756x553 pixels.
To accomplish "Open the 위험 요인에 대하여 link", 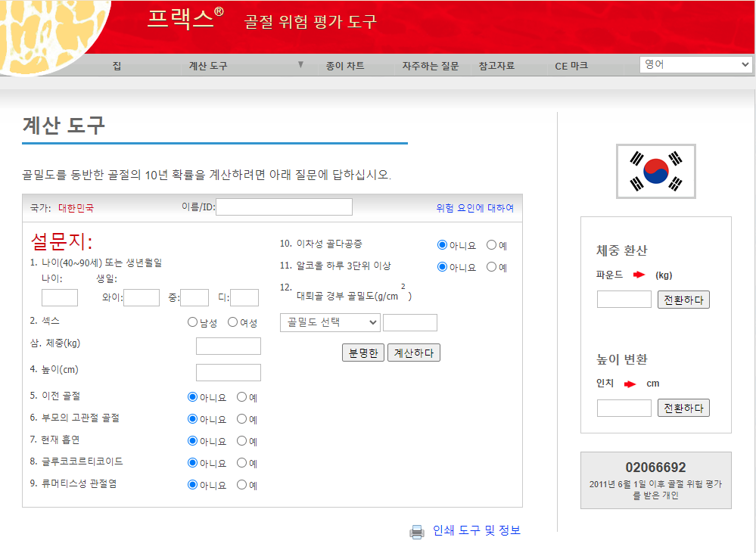I will pos(475,208).
